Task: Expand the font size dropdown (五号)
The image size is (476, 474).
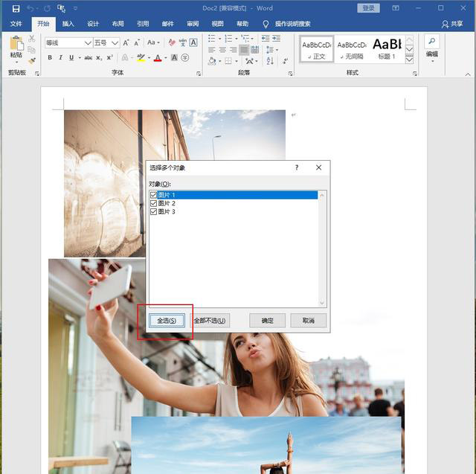Action: coord(115,42)
